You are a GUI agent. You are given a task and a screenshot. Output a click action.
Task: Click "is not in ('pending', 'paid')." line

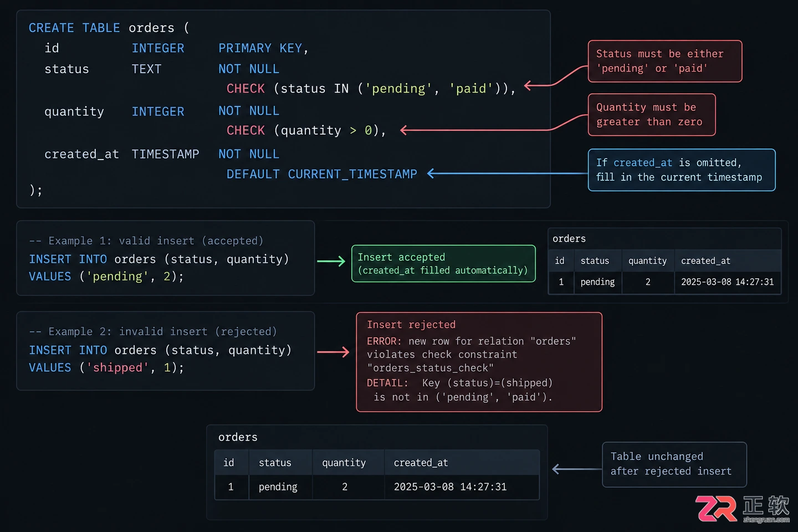(463, 397)
